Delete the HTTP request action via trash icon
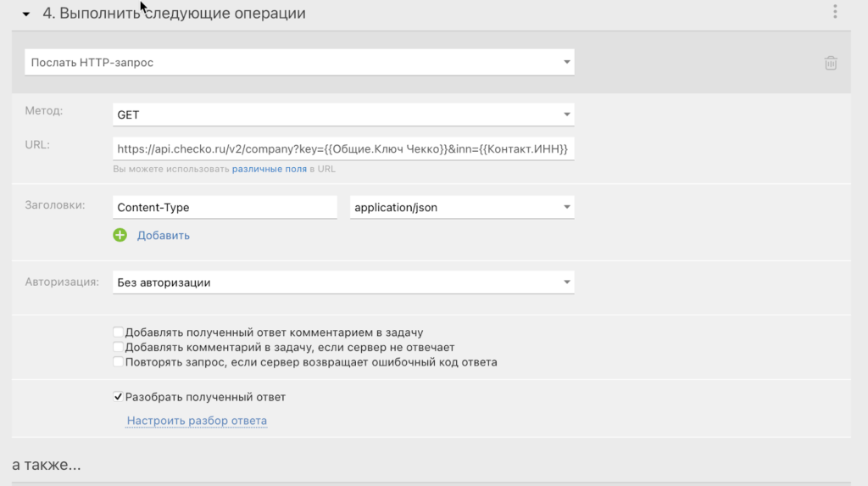The width and height of the screenshot is (868, 486). point(831,63)
